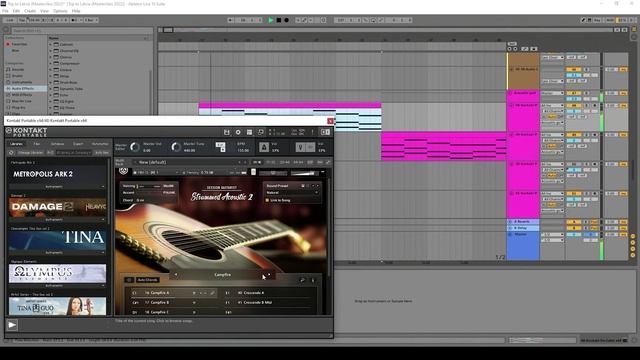Expand the Cabinet folder in browser
The image size is (640, 360).
[x=51, y=44]
